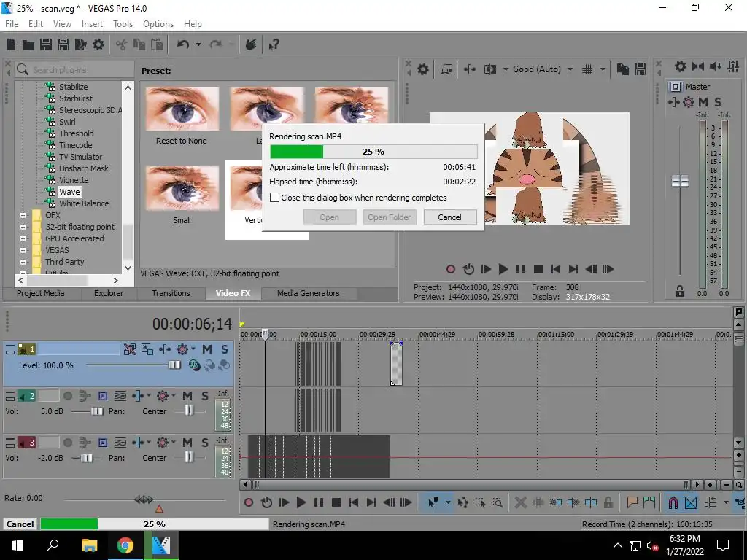Mute Track 1
This screenshot has width=747, height=560.
[206, 349]
